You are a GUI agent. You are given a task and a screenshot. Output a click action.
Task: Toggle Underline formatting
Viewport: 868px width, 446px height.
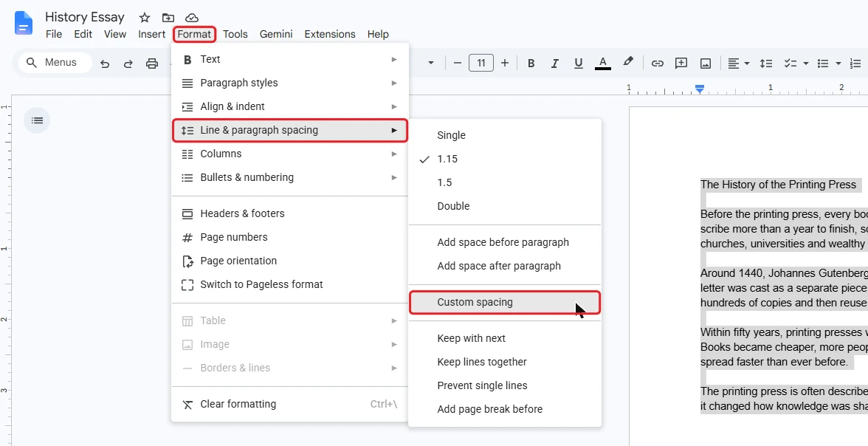(x=579, y=64)
